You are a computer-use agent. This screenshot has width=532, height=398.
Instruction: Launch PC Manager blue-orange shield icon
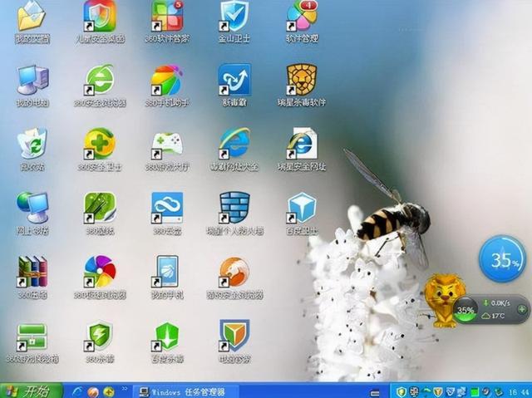tap(234, 336)
